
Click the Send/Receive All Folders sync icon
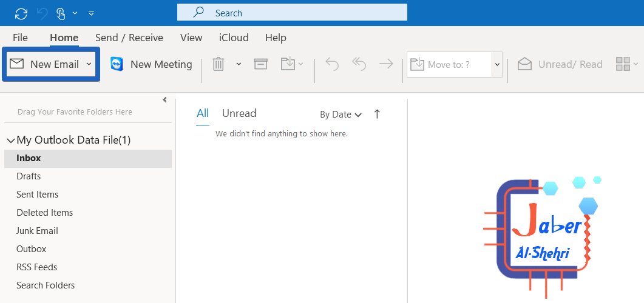click(21, 13)
